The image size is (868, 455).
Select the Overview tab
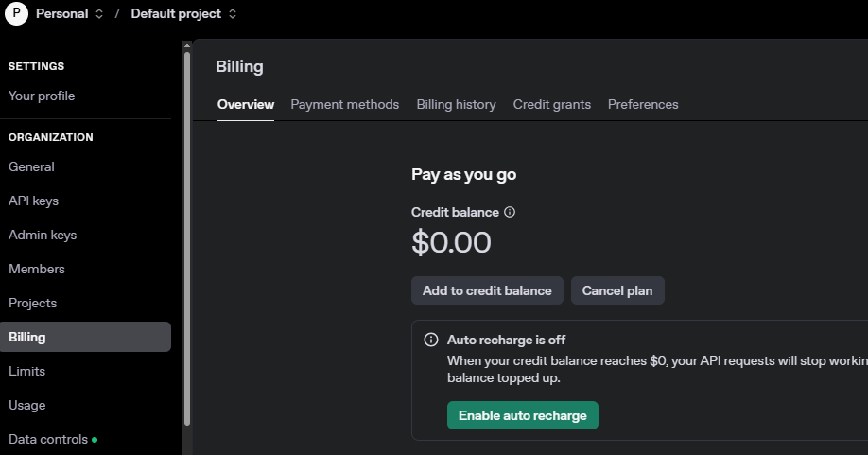click(246, 104)
